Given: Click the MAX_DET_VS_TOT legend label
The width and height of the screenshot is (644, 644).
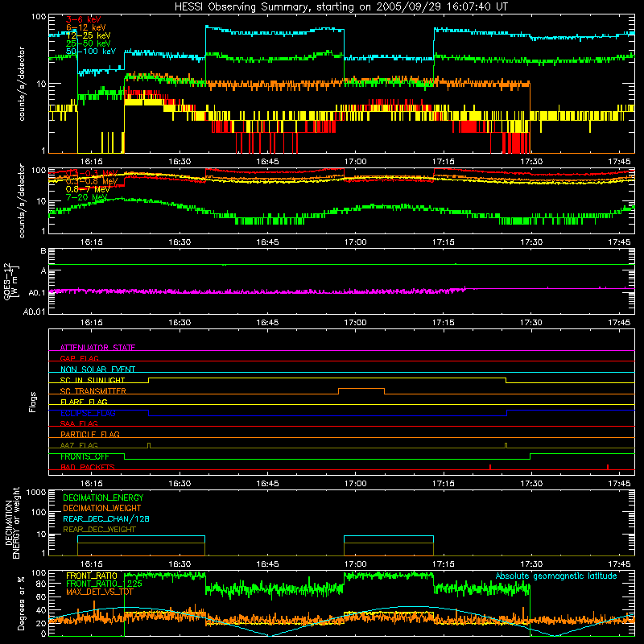Looking at the screenshot, I should (99, 592).
